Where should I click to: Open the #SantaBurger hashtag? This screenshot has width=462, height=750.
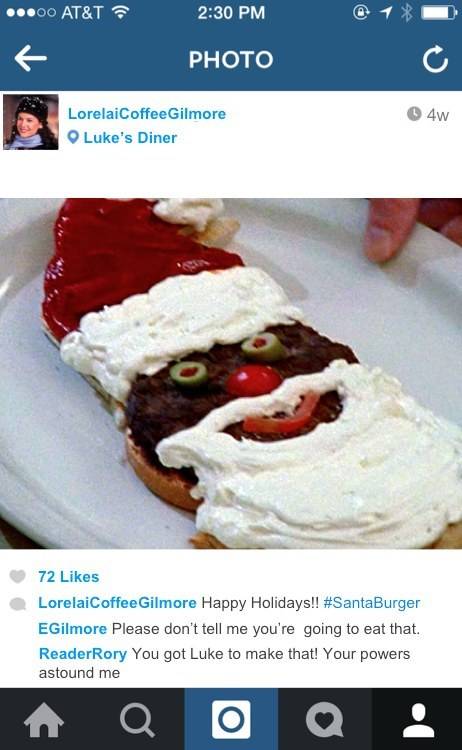[x=372, y=603]
